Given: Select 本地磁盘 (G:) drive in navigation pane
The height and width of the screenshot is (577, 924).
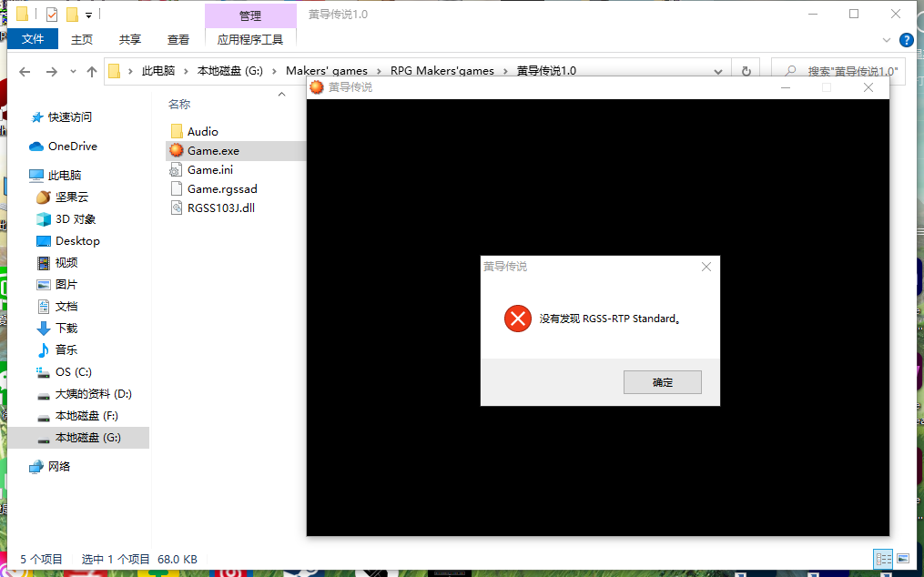Looking at the screenshot, I should pyautogui.click(x=78, y=438).
